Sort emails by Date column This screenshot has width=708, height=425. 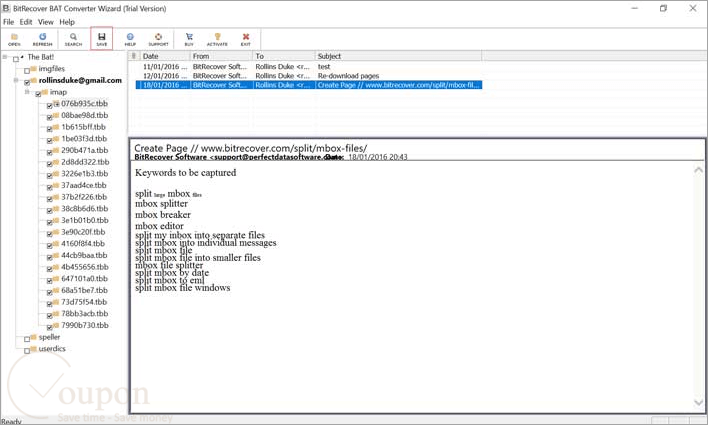tap(164, 56)
